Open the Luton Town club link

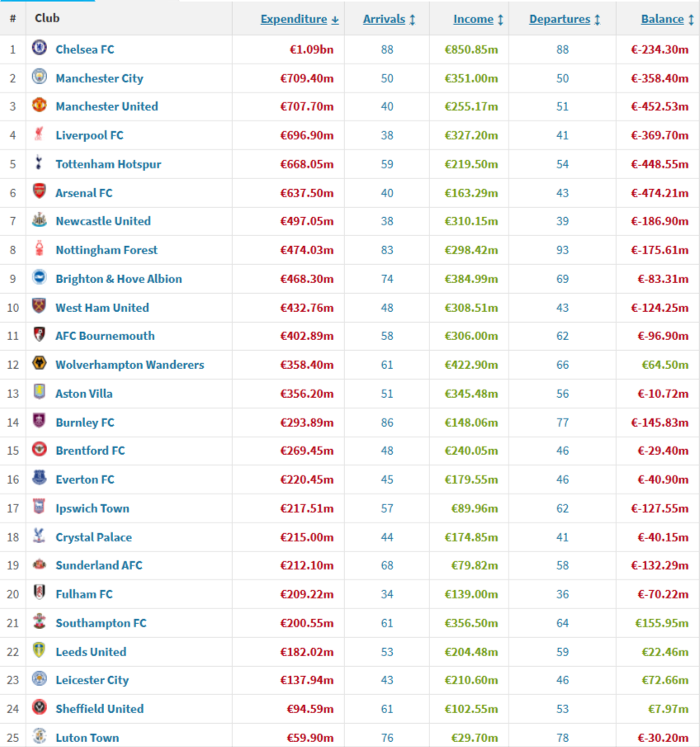coord(87,738)
